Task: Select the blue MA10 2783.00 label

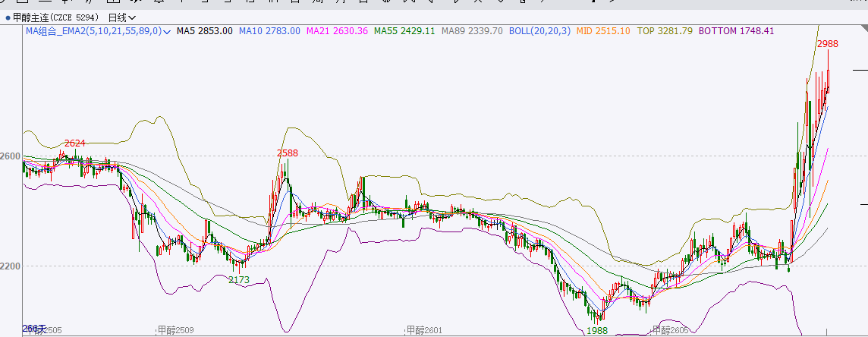Action: [x=269, y=31]
